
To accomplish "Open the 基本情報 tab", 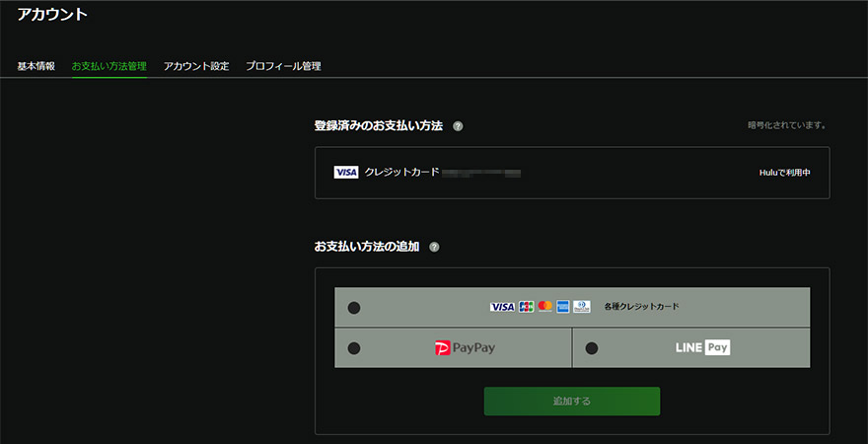I will point(36,66).
